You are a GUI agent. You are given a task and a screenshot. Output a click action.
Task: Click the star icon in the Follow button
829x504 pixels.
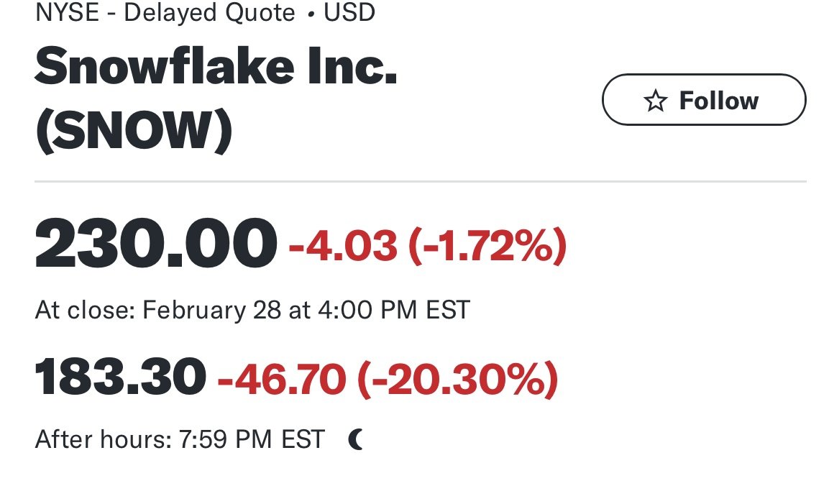coord(656,101)
